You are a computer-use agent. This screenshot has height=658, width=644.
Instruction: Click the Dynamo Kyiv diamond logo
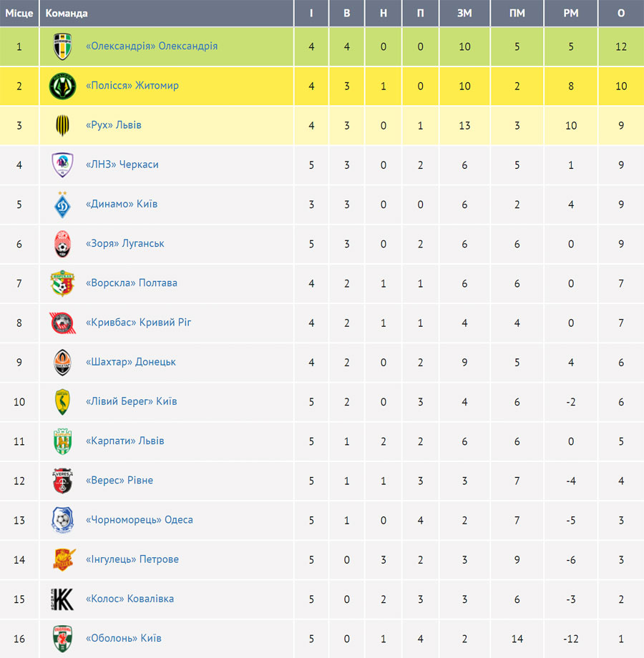[x=62, y=205]
